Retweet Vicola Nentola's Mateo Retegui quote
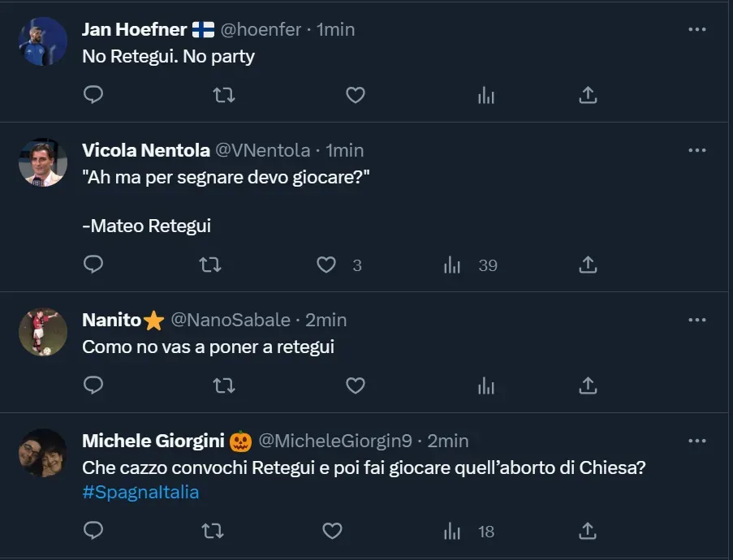733x560 pixels. tap(210, 265)
